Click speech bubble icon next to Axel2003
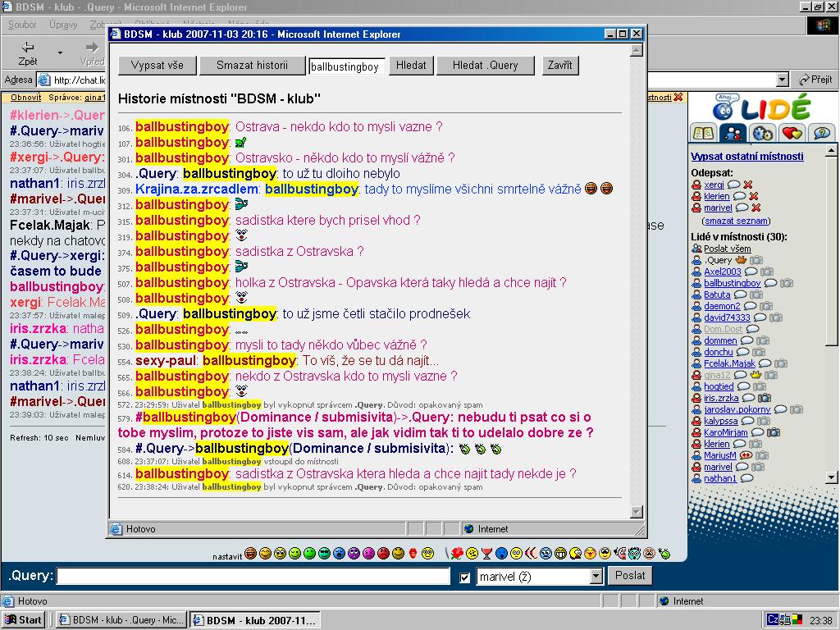The height and width of the screenshot is (630, 840). pyautogui.click(x=751, y=272)
